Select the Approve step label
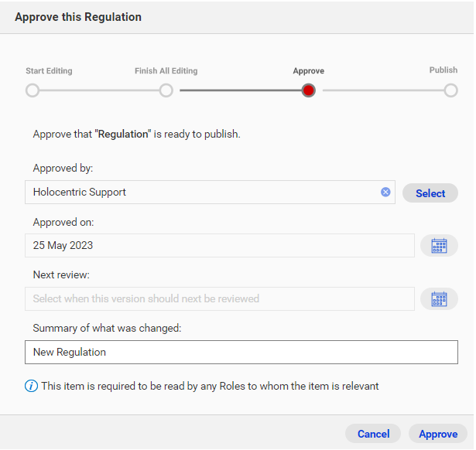 (x=308, y=71)
